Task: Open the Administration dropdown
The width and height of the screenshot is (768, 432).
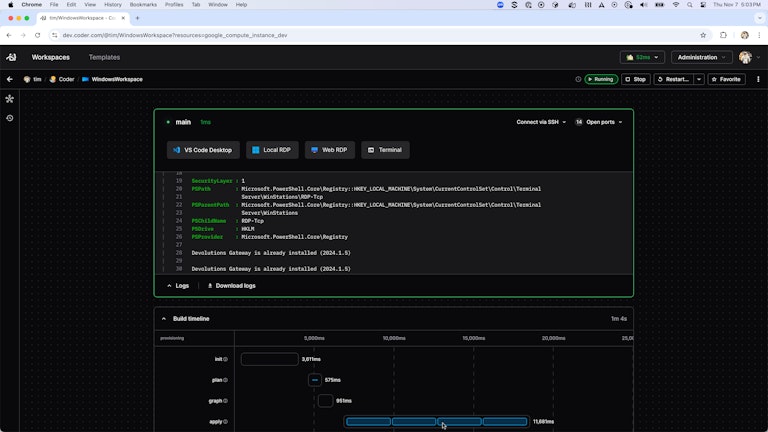Action: coord(701,57)
